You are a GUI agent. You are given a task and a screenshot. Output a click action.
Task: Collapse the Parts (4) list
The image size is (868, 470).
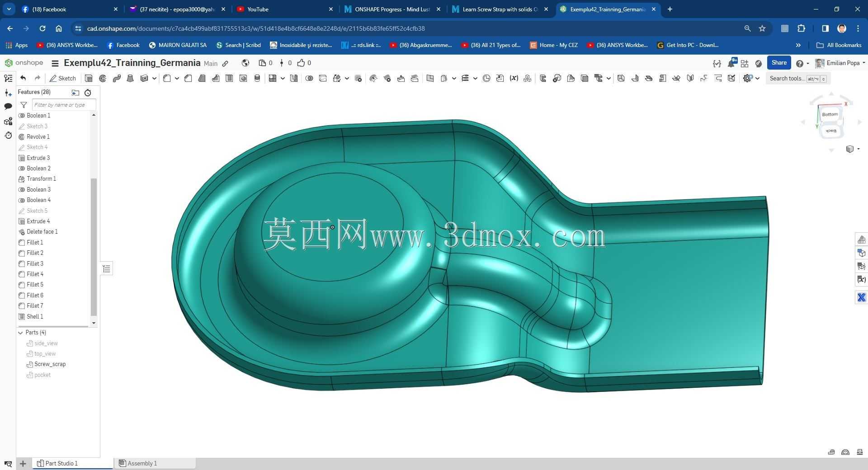point(20,333)
